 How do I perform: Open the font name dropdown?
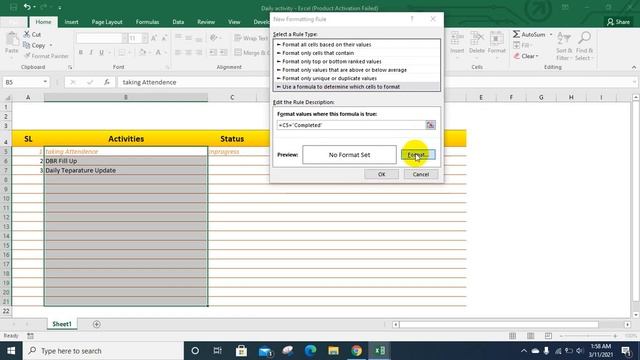point(124,38)
